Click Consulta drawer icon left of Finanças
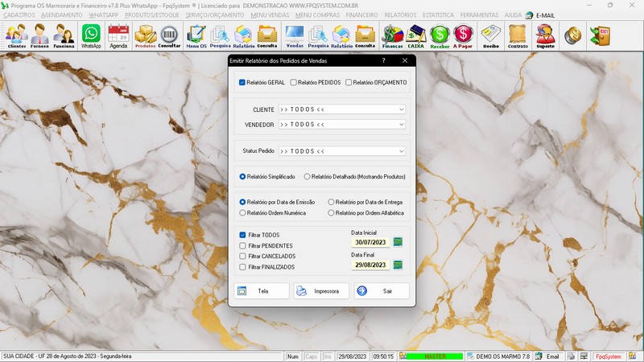This screenshot has width=644, height=362. pos(365,36)
